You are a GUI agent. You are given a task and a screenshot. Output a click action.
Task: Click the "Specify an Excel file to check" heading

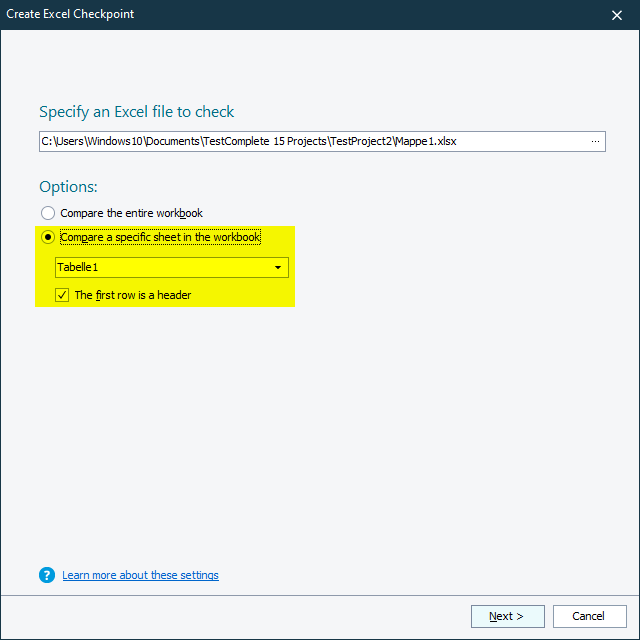coord(137,112)
